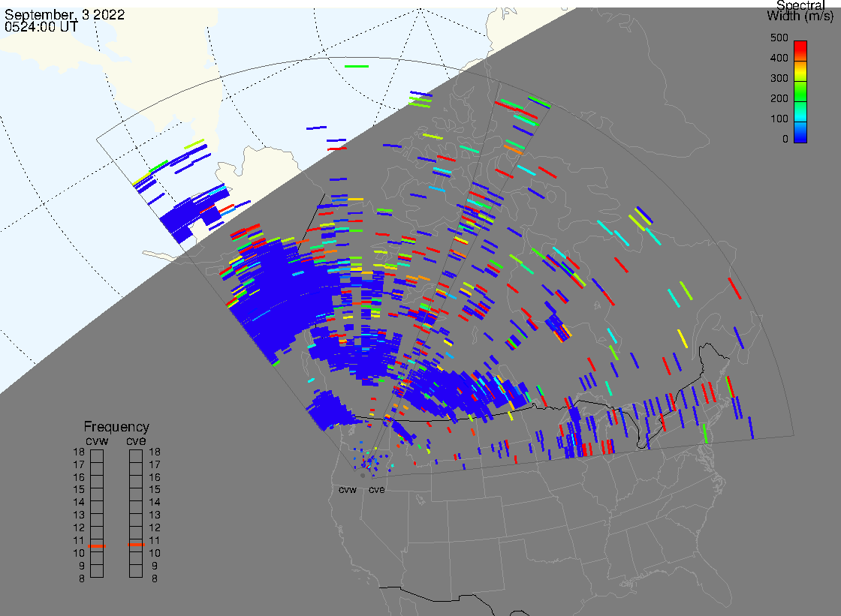The width and height of the screenshot is (841, 616).
Task: Click the radar site dot above cvw label
Action: [x=363, y=475]
